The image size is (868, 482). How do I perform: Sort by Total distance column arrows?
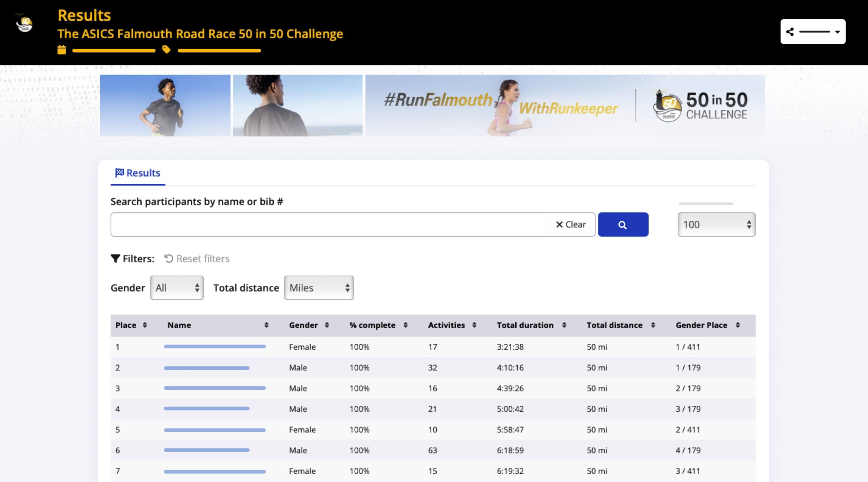coord(653,325)
